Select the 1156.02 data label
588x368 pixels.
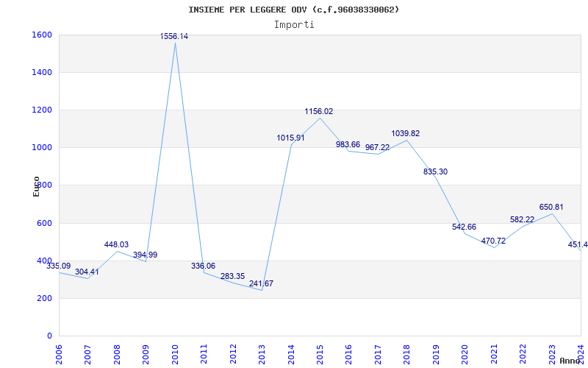click(x=319, y=112)
